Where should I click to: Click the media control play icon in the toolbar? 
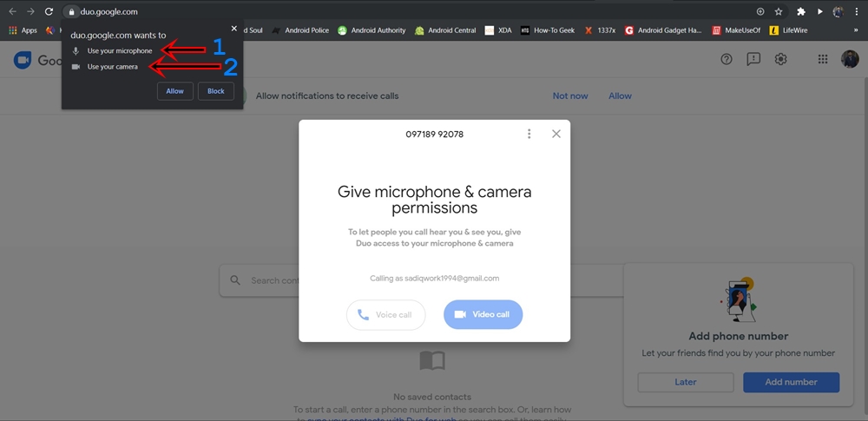click(x=820, y=11)
